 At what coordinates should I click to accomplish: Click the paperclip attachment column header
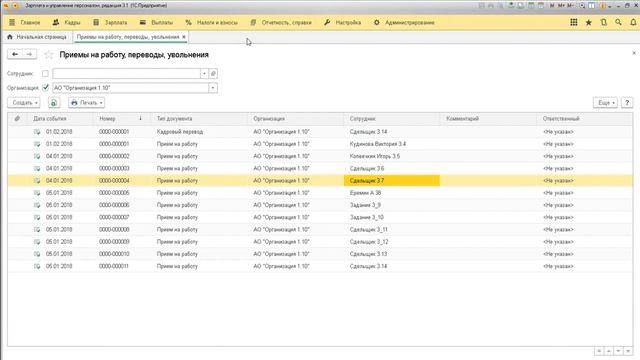coord(17,119)
